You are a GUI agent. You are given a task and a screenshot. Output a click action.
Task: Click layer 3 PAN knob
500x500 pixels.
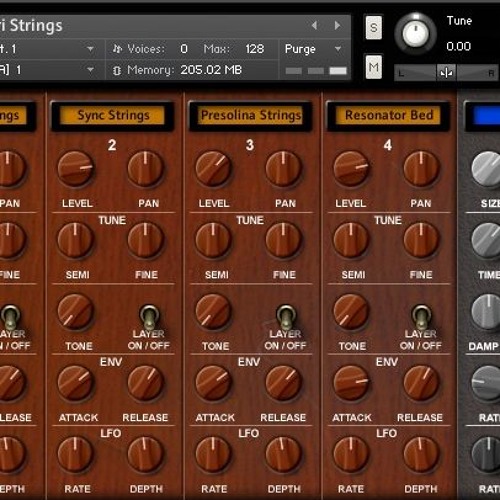tap(283, 168)
